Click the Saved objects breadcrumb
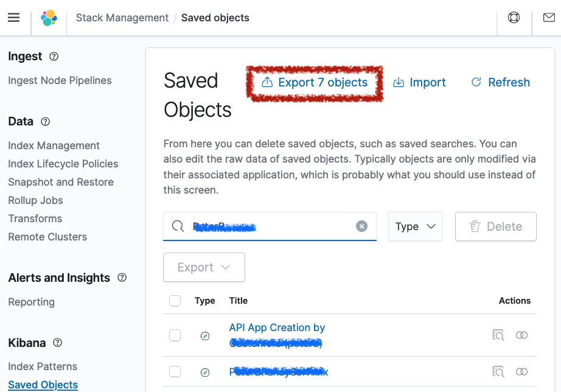The height and width of the screenshot is (392, 561). coord(215,18)
